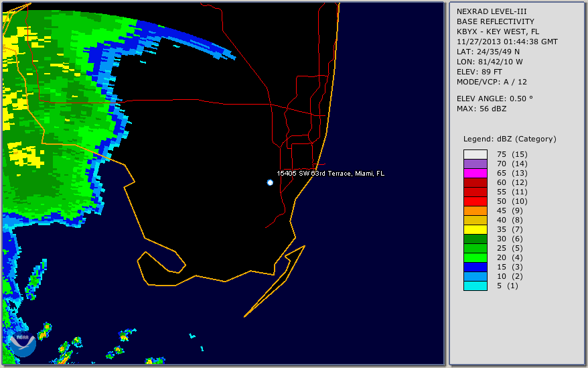Select the 40 (8) legend label
588x368 pixels.
pos(510,220)
